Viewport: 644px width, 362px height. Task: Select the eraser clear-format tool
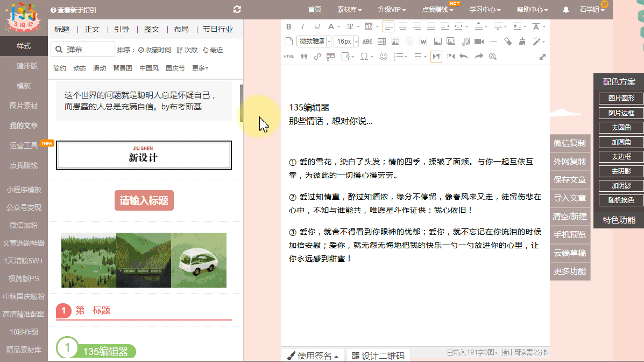[508, 41]
